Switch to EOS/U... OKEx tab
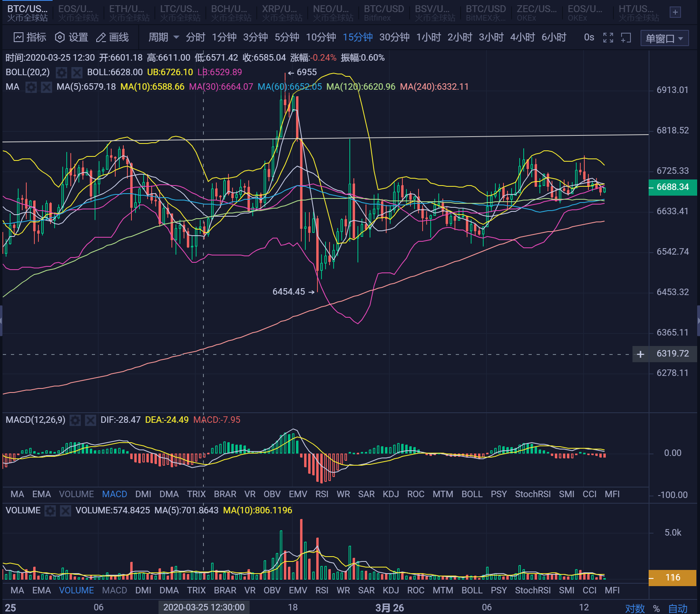 tap(588, 13)
